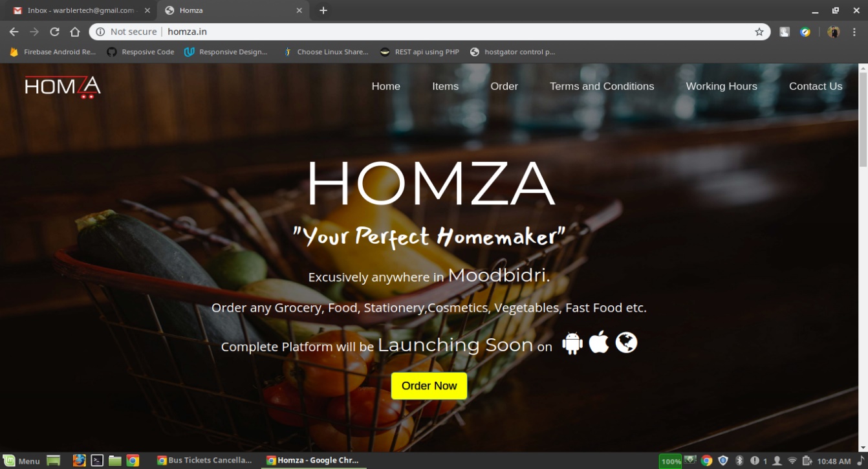
Task: Go to browser home page icon
Action: [75, 32]
